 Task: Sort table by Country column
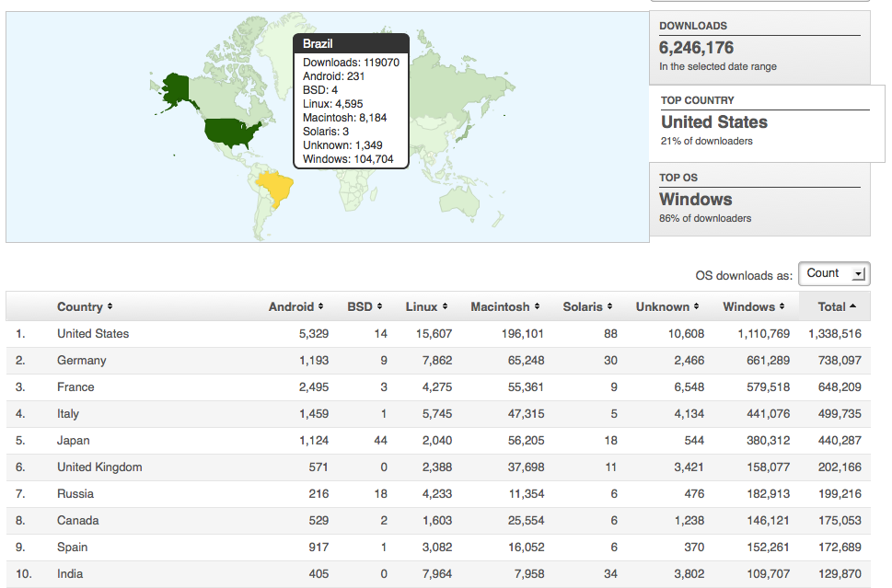[84, 306]
